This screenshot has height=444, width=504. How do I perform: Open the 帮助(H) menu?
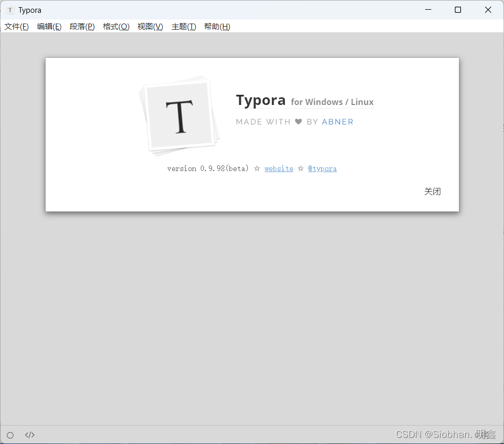tap(217, 27)
